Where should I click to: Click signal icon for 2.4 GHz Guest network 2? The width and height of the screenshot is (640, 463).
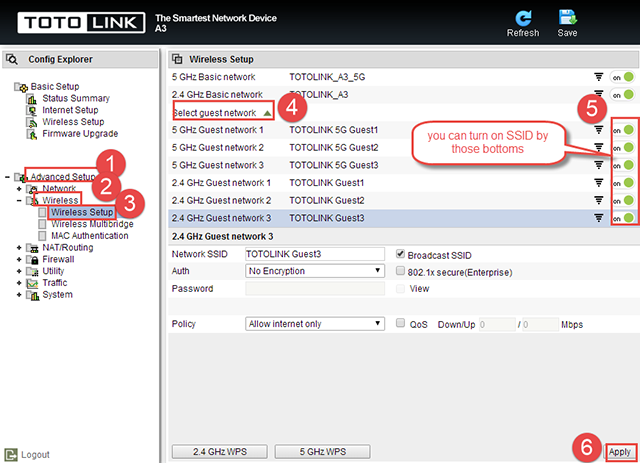click(598, 200)
